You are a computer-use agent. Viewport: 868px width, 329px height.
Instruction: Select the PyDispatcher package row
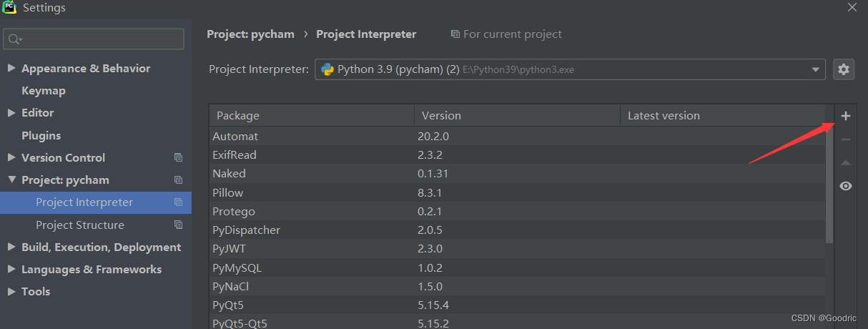pyautogui.click(x=517, y=230)
